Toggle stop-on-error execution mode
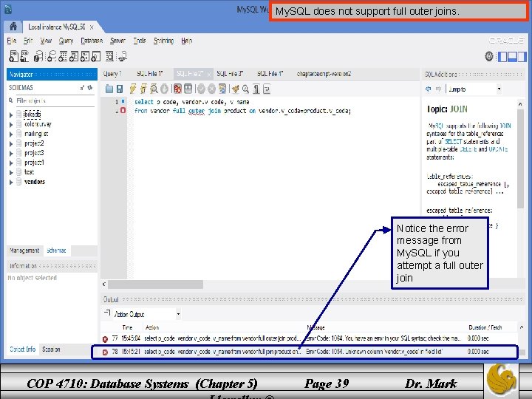 click(x=177, y=89)
